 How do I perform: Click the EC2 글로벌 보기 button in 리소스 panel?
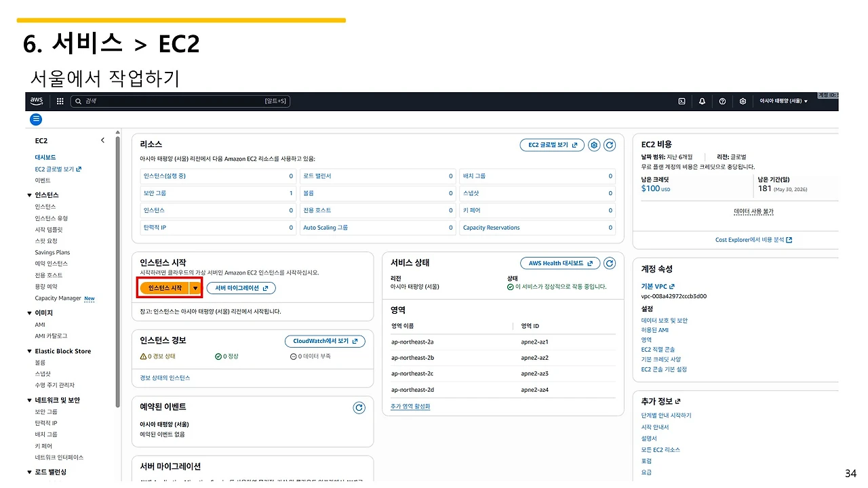point(552,145)
